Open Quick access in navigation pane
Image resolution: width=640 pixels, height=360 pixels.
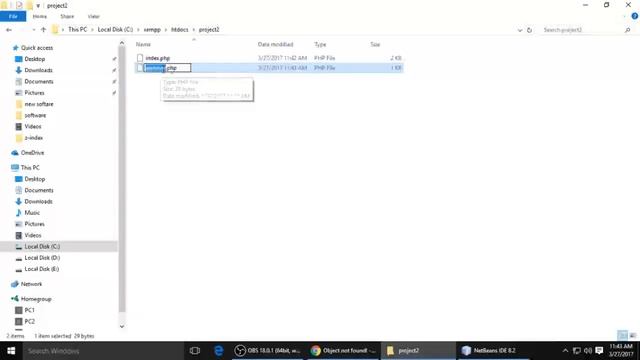click(37, 48)
